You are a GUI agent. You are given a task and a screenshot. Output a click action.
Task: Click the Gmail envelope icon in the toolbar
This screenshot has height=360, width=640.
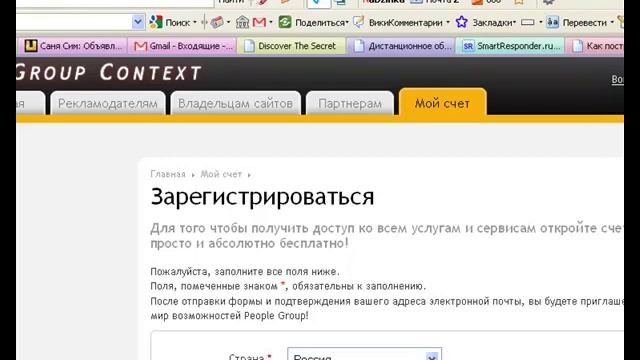259,22
